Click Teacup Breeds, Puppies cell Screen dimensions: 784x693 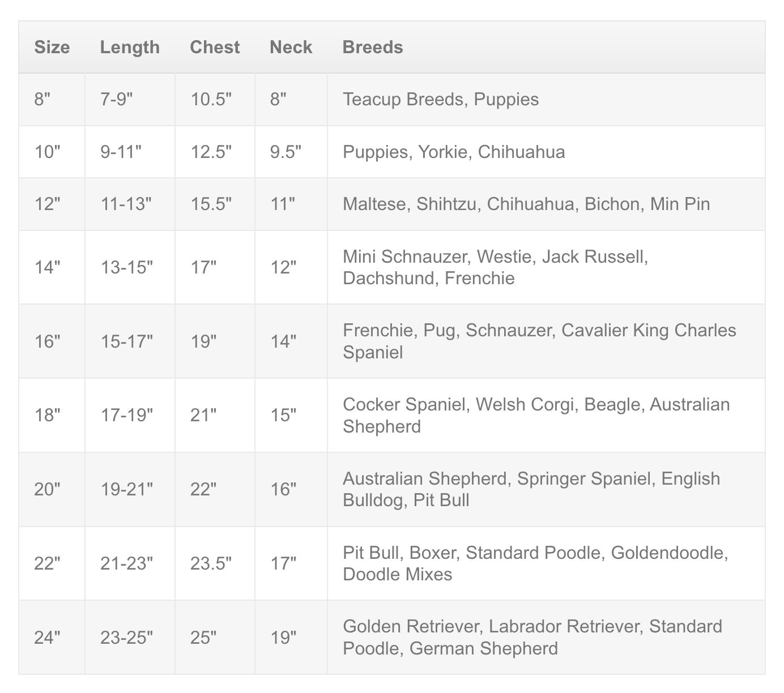tap(546, 100)
